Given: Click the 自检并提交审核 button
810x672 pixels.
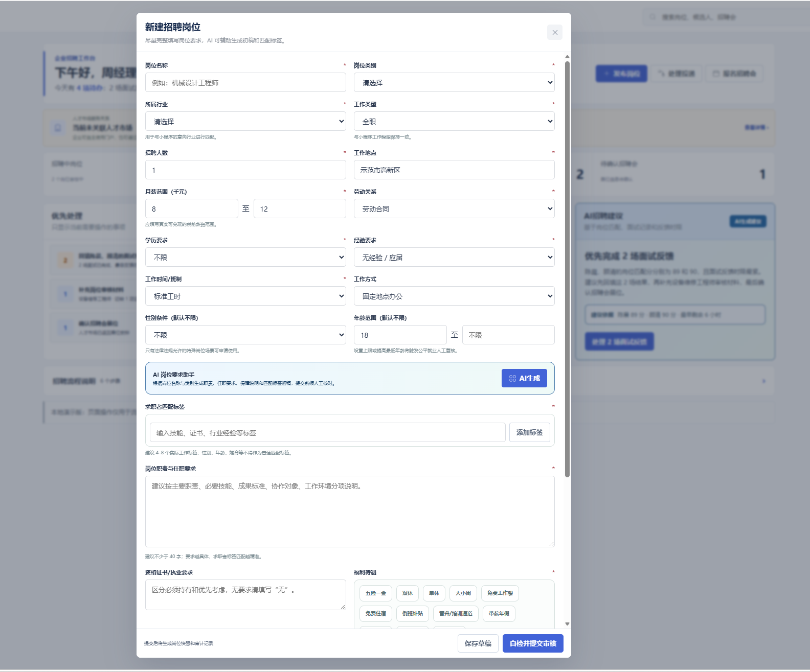Looking at the screenshot, I should click(x=533, y=643).
